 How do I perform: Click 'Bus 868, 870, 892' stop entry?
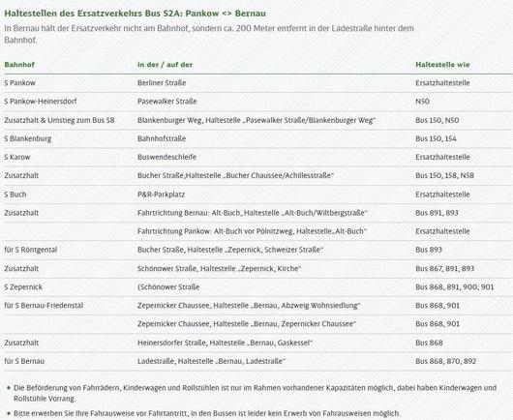coord(445,361)
